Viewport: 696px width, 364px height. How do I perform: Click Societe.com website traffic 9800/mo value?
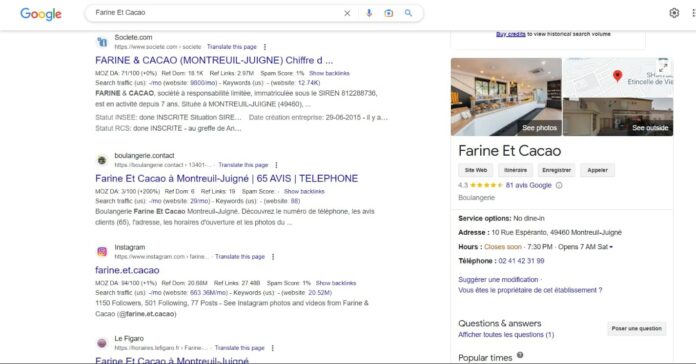pos(204,83)
